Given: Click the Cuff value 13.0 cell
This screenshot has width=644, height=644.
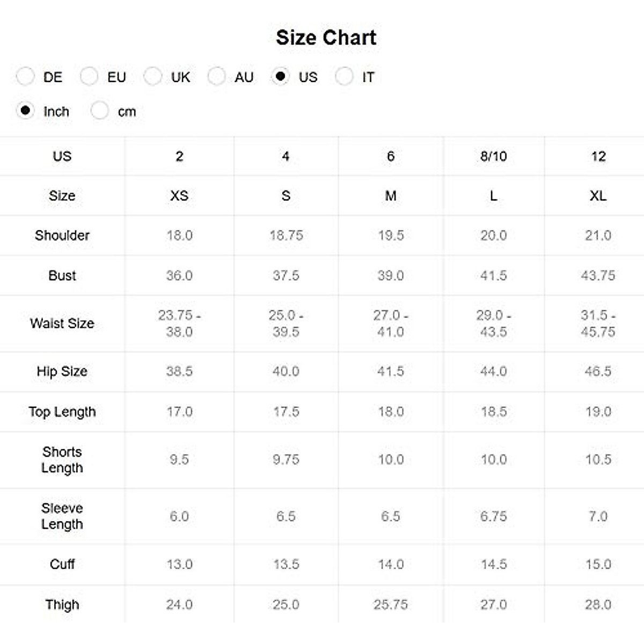Looking at the screenshot, I should [x=179, y=565].
